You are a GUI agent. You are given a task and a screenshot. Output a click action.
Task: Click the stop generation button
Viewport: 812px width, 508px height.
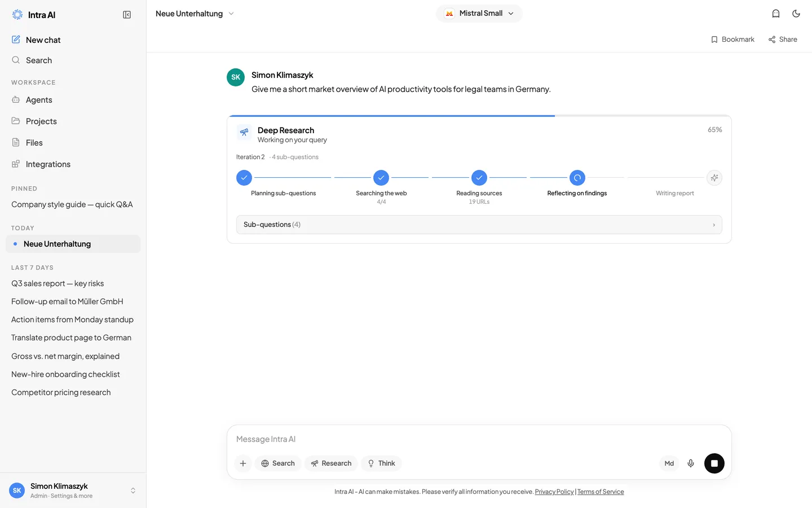pyautogui.click(x=714, y=463)
